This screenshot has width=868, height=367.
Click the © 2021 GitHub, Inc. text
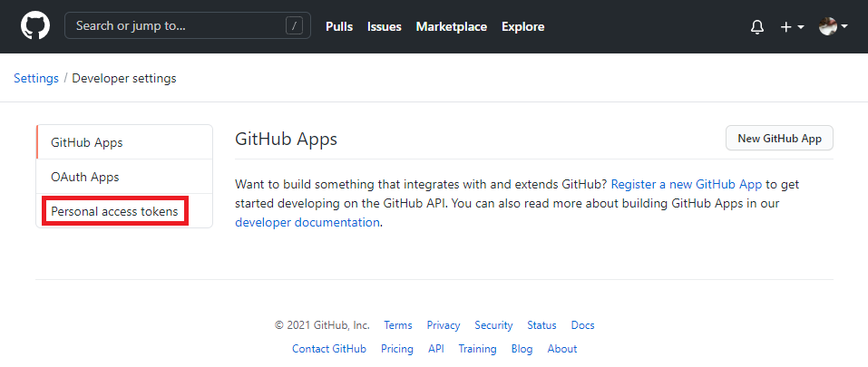point(322,325)
